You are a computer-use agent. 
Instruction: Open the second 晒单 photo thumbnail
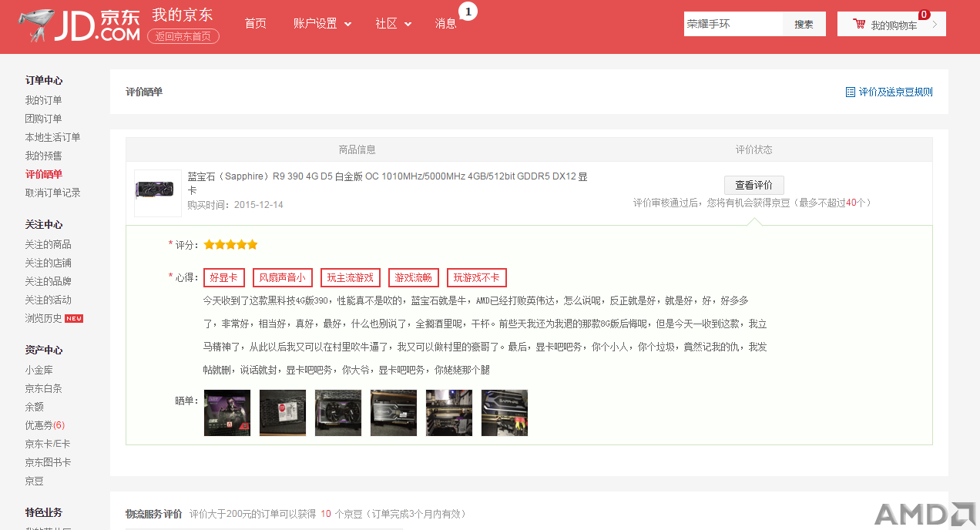[x=283, y=413]
